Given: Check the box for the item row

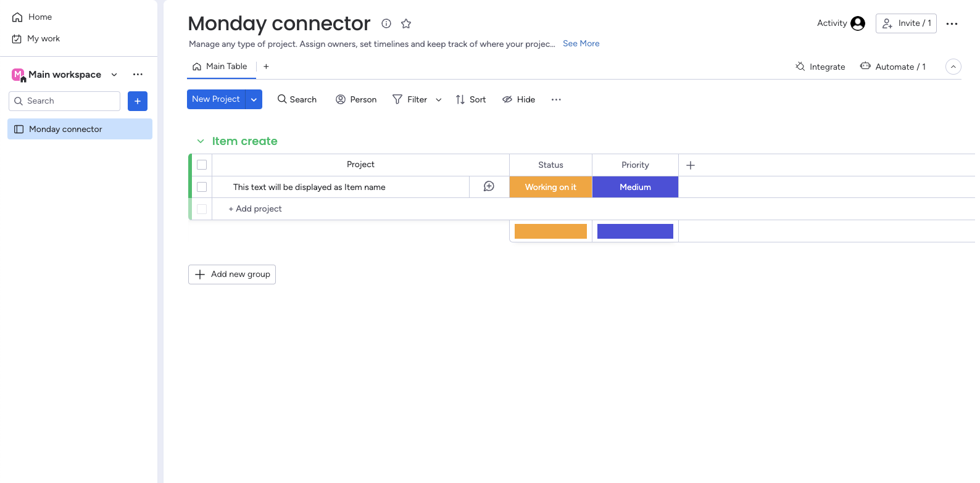Looking at the screenshot, I should point(202,187).
